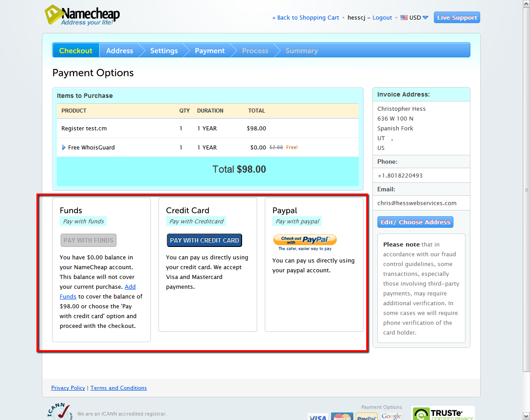Click the MasterCard icon in footer

[342, 416]
